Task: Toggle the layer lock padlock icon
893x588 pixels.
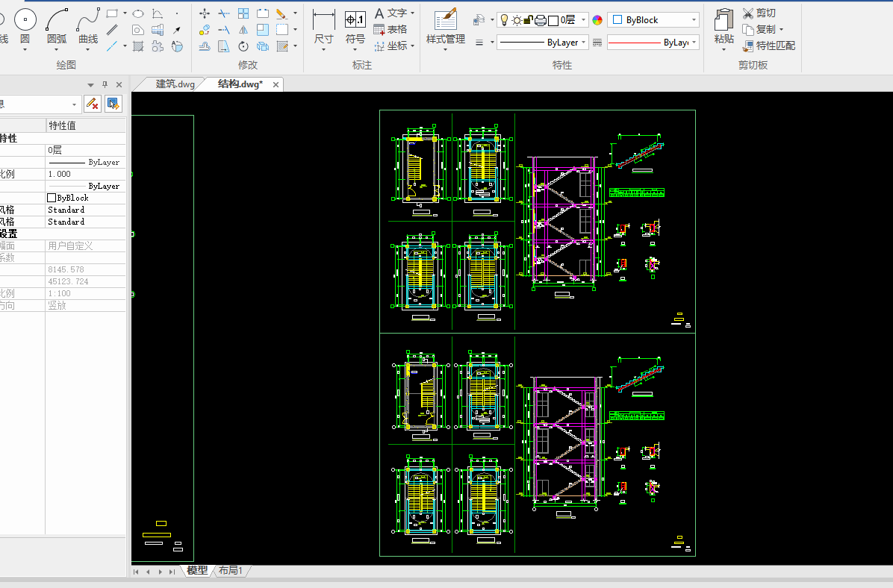Action: pos(528,20)
